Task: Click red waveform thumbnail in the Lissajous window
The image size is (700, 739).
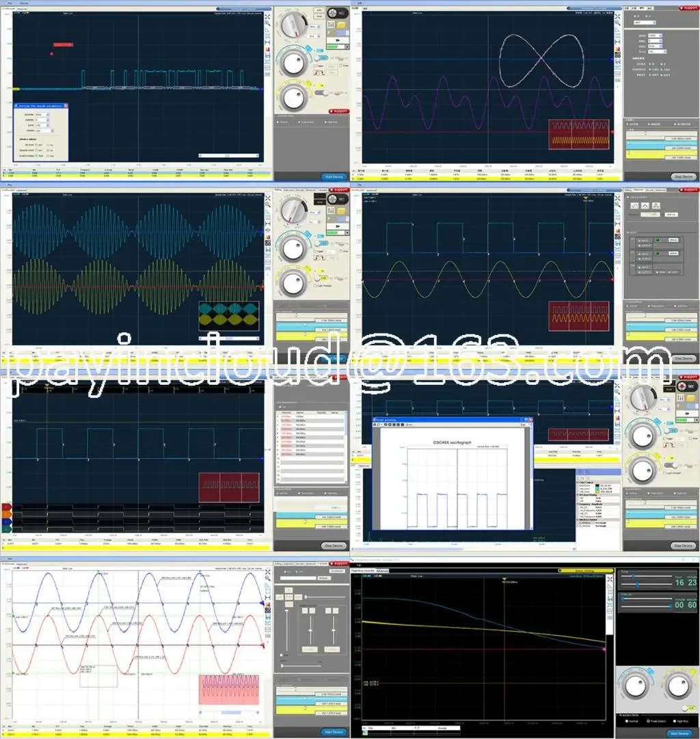Action: 579,135
